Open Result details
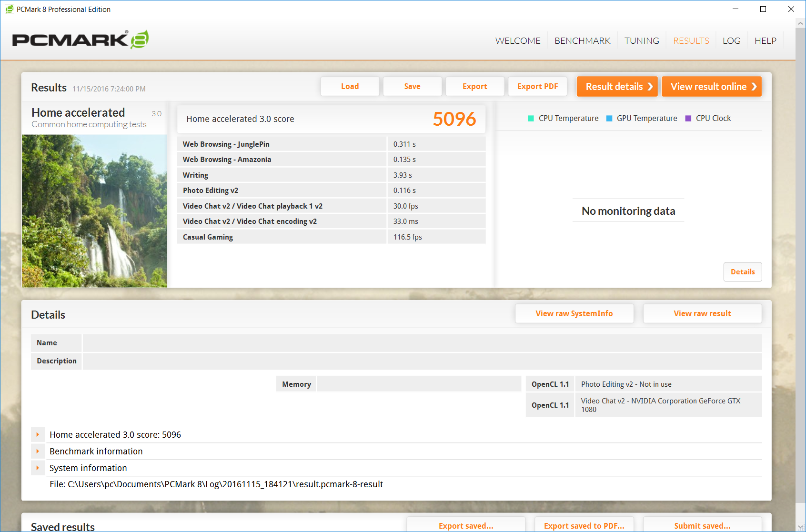 617,86
